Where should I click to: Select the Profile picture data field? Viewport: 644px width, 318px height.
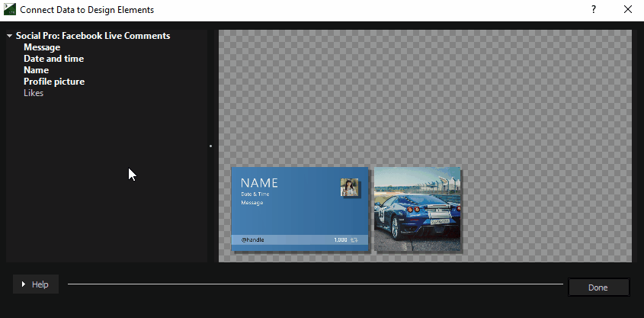(x=54, y=82)
